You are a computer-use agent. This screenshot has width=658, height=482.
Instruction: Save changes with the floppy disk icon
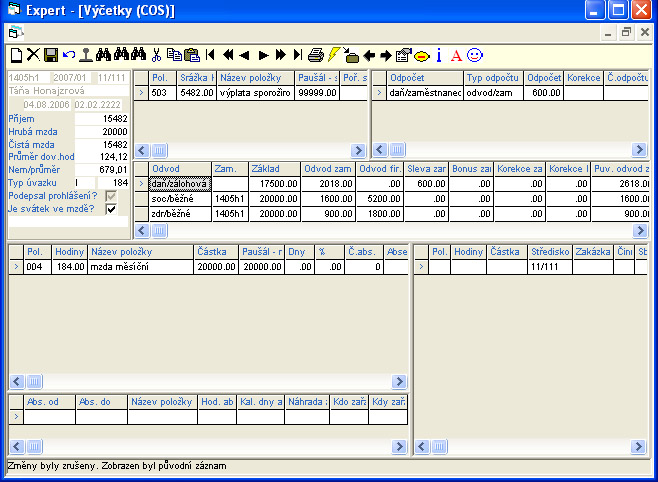[50, 55]
